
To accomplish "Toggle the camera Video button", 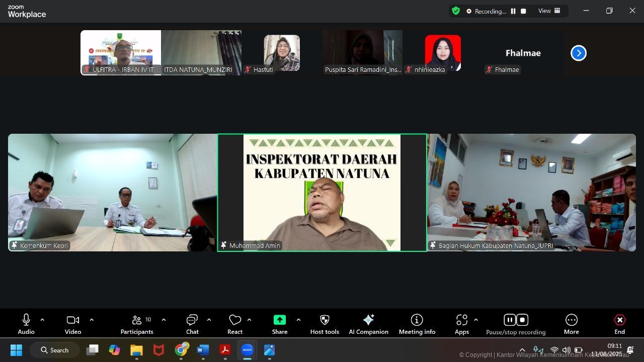I will click(x=73, y=320).
